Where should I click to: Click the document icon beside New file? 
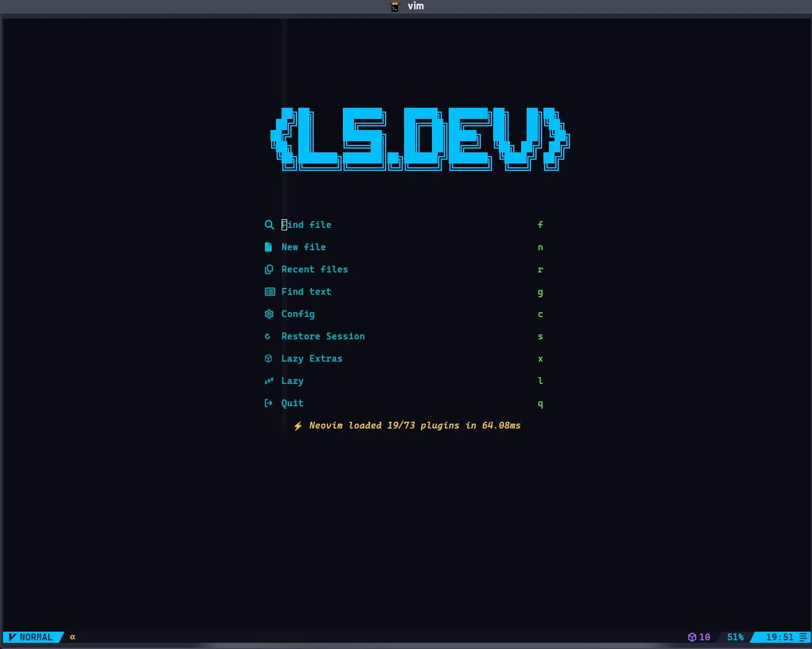tap(268, 247)
